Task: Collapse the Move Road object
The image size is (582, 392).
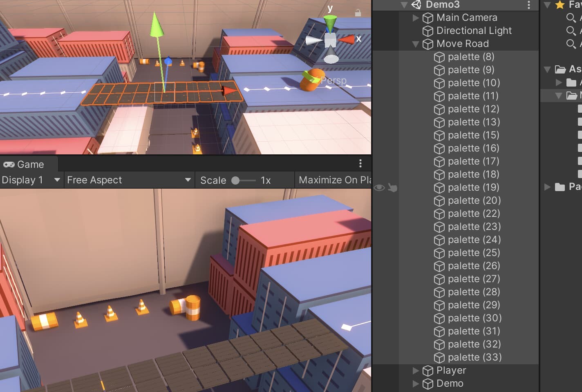Action: pos(416,44)
